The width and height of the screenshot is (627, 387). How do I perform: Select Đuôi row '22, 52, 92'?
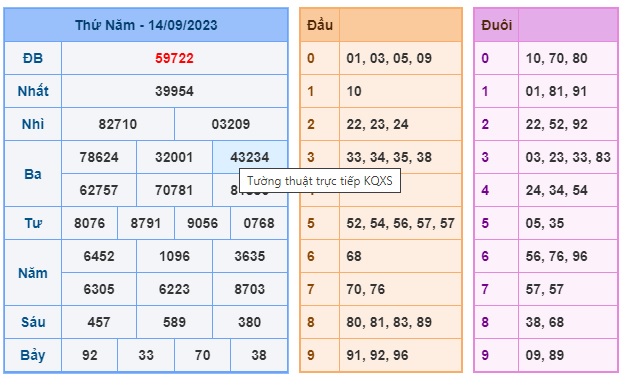click(556, 124)
